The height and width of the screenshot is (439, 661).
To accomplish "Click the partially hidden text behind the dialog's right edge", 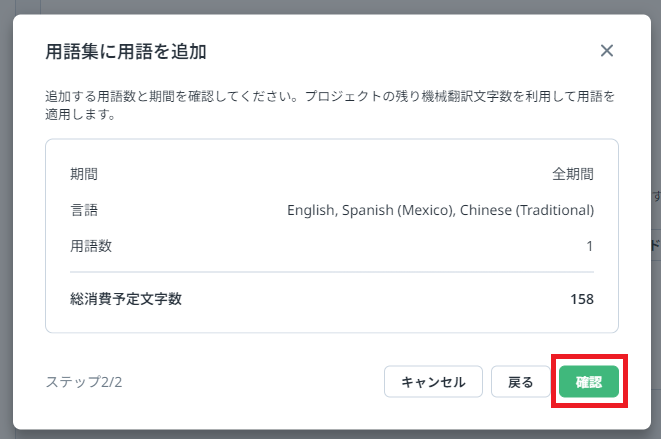I will click(654, 245).
